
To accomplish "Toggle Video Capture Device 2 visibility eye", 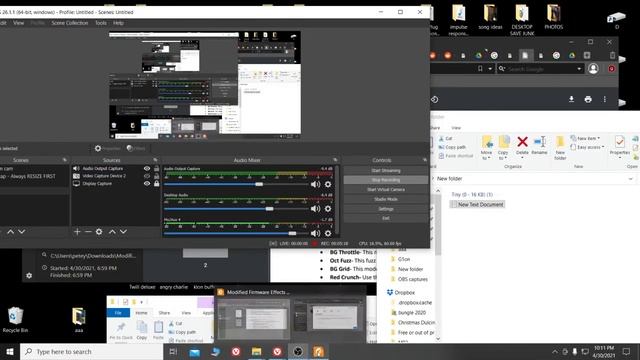I will pyautogui.click(x=147, y=176).
